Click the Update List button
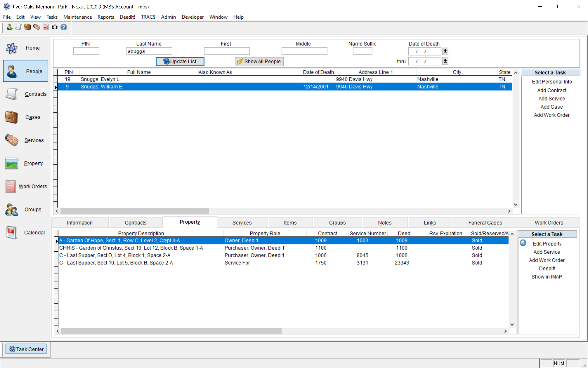588x368 pixels. coord(179,61)
